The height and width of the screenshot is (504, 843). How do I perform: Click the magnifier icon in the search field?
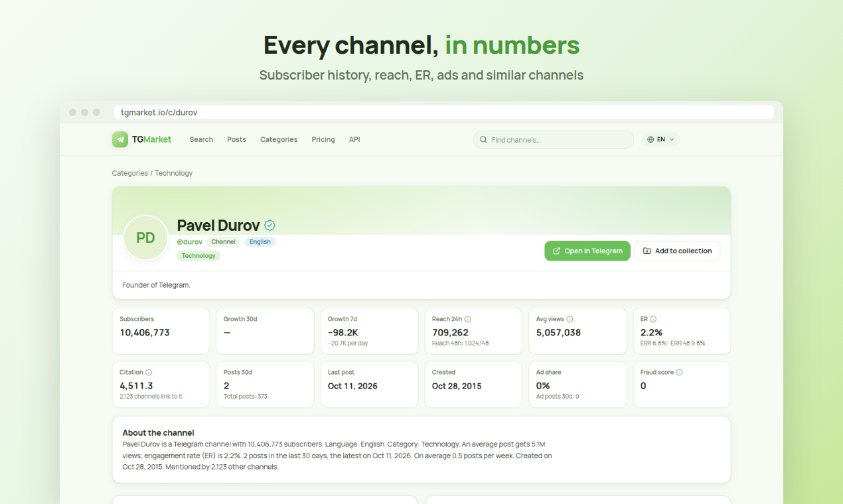[x=484, y=140]
